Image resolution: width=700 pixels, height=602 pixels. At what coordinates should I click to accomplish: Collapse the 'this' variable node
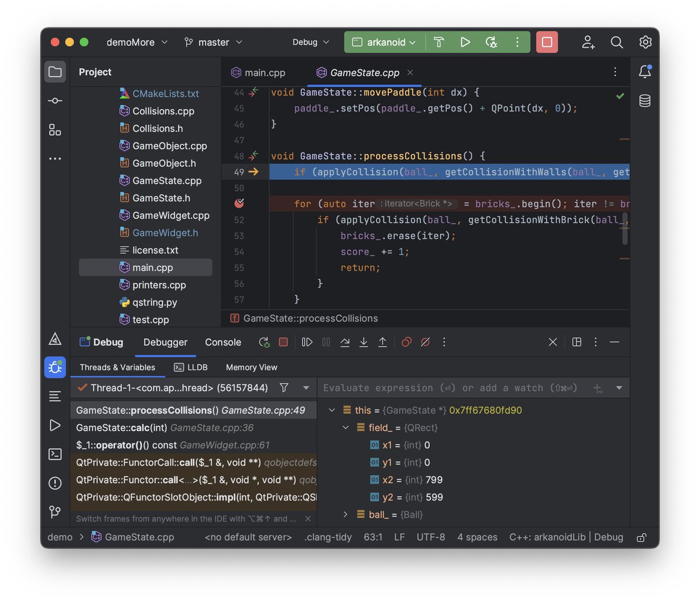(332, 410)
